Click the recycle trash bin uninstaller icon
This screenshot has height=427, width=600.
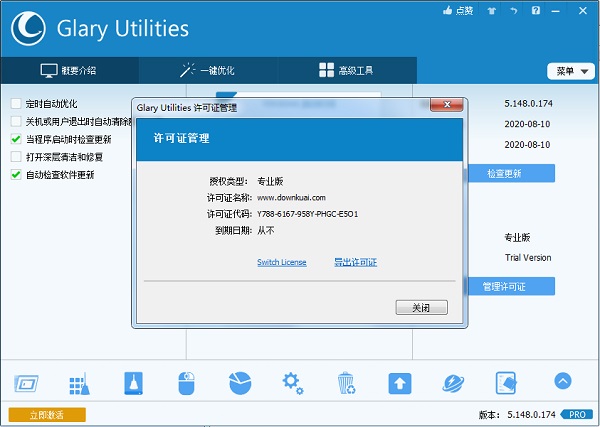point(346,383)
